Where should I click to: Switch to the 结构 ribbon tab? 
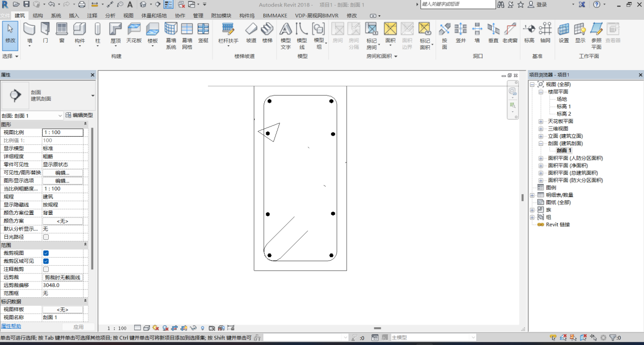click(x=38, y=16)
